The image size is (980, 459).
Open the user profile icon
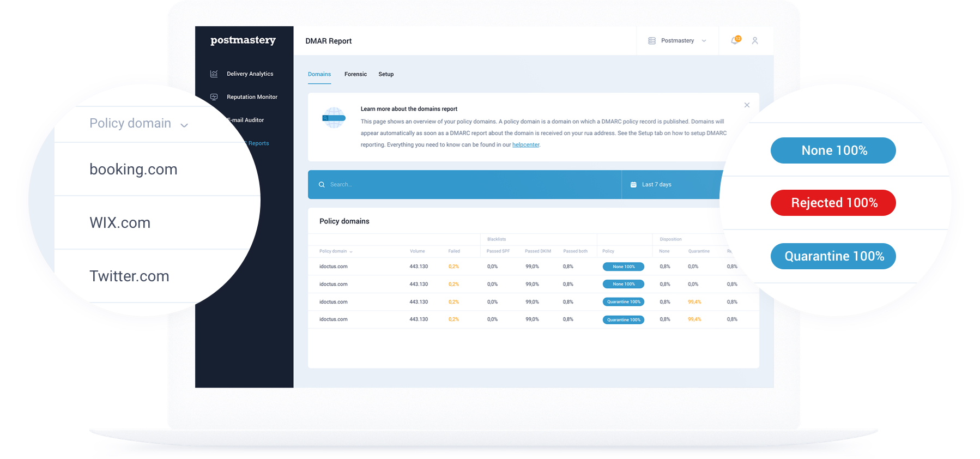coord(755,41)
